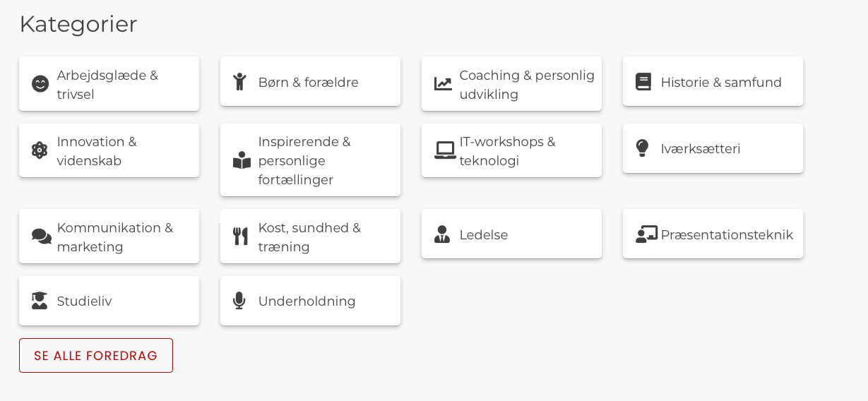Click the book icon for Historie & samfund
868x401 pixels.
click(x=643, y=82)
